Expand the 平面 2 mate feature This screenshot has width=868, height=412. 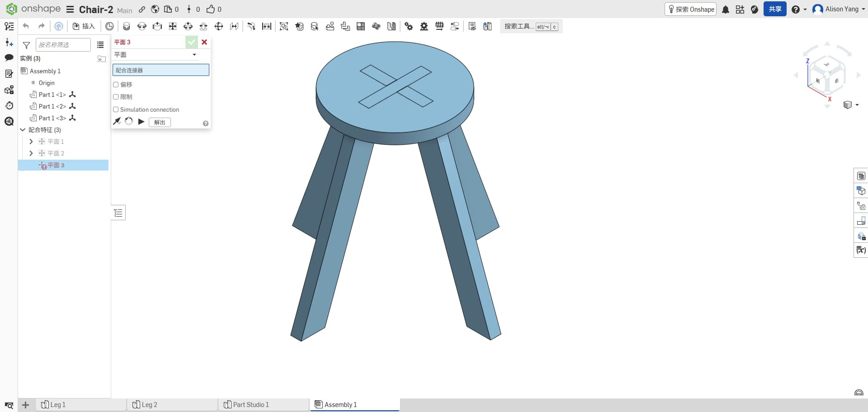pyautogui.click(x=31, y=153)
